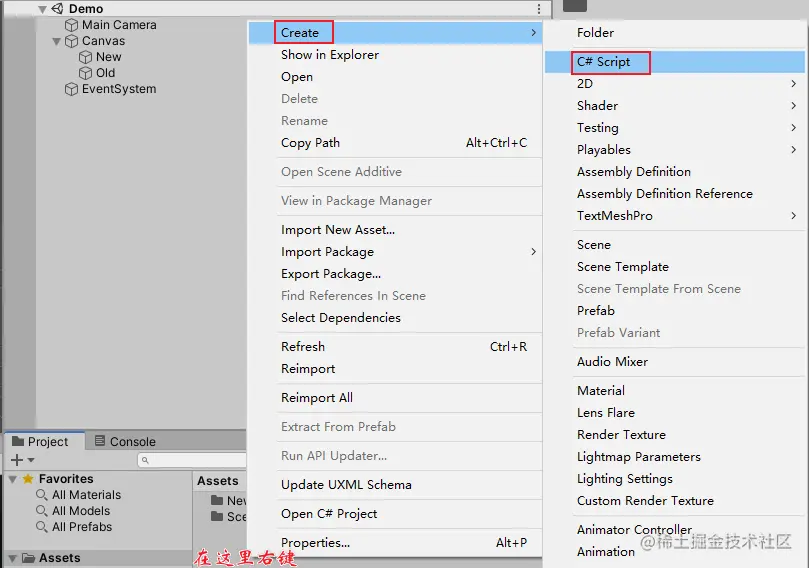Screen dimensions: 809x568
Task: Click the Project panel search field
Action: 192,460
